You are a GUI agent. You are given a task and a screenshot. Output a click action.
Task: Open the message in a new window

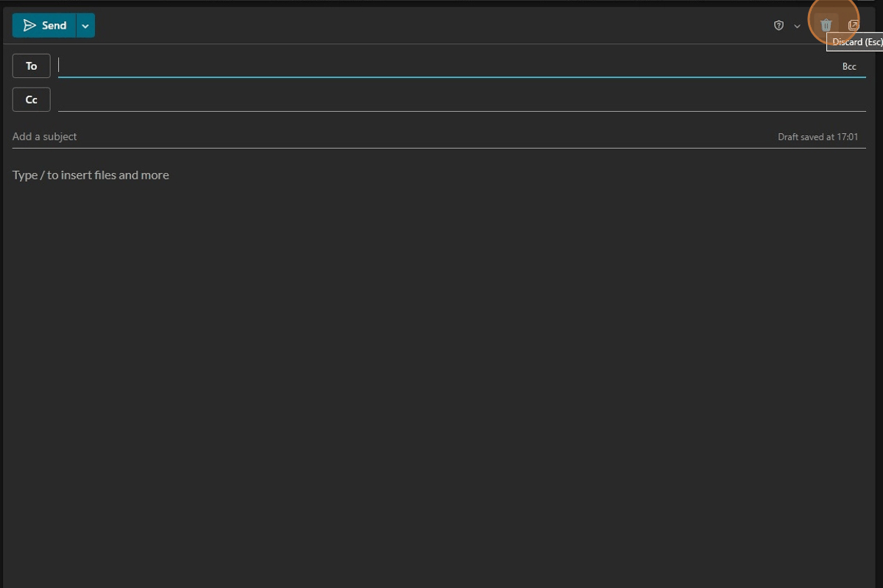(854, 25)
